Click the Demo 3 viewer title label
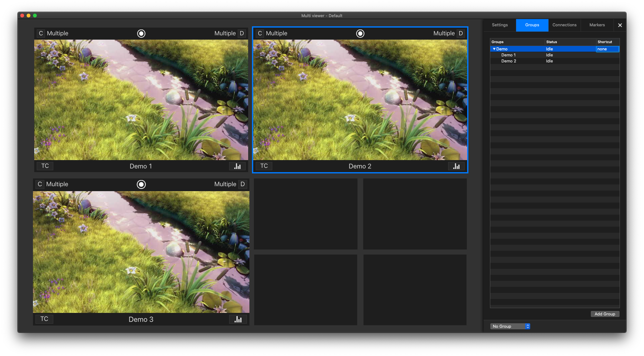This screenshot has height=356, width=644. tap(141, 319)
